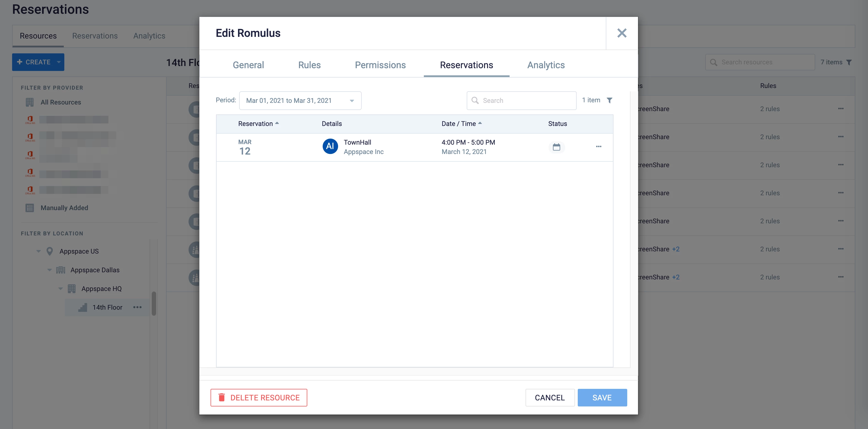Select the Manually Added provider filter
The image size is (868, 429).
64,208
